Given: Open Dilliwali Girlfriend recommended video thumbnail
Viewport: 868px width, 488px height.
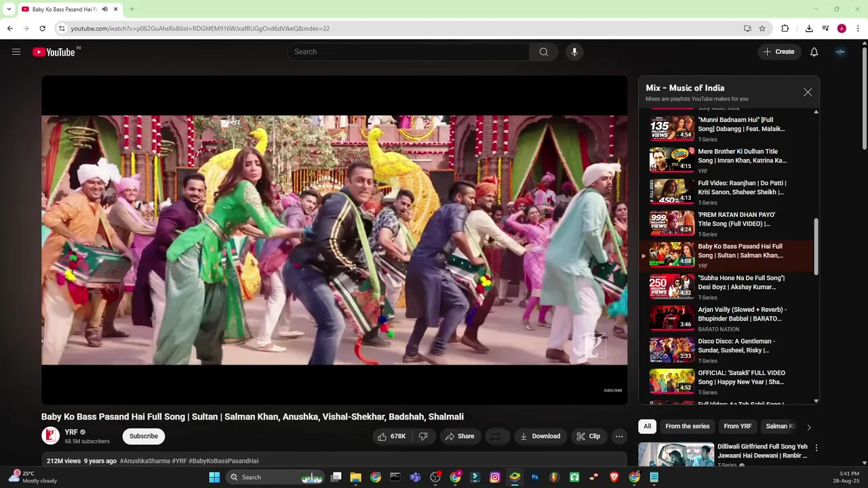Looking at the screenshot, I should click(676, 455).
